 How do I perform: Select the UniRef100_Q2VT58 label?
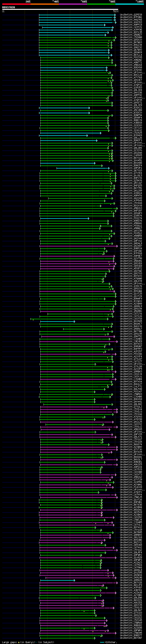click(x=131, y=259)
